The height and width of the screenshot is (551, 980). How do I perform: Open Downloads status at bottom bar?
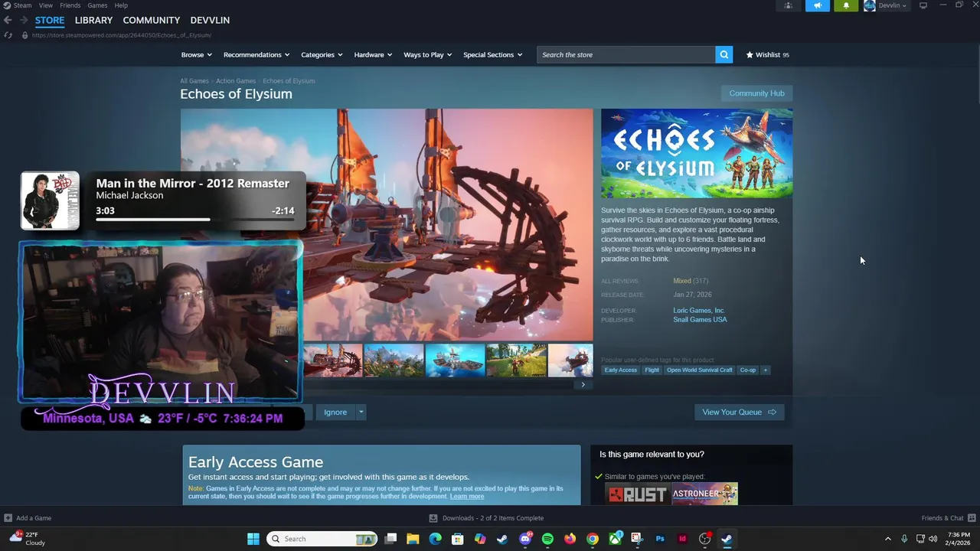(x=486, y=518)
